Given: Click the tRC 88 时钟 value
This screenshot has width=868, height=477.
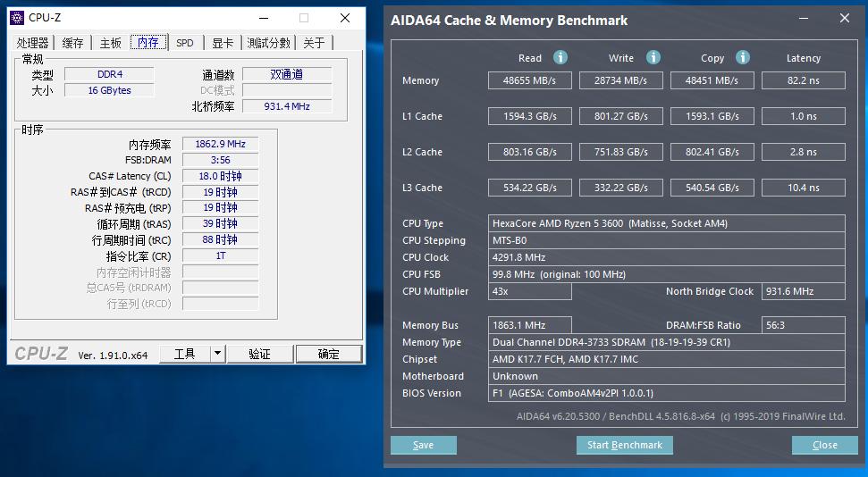Looking at the screenshot, I should click(220, 239).
